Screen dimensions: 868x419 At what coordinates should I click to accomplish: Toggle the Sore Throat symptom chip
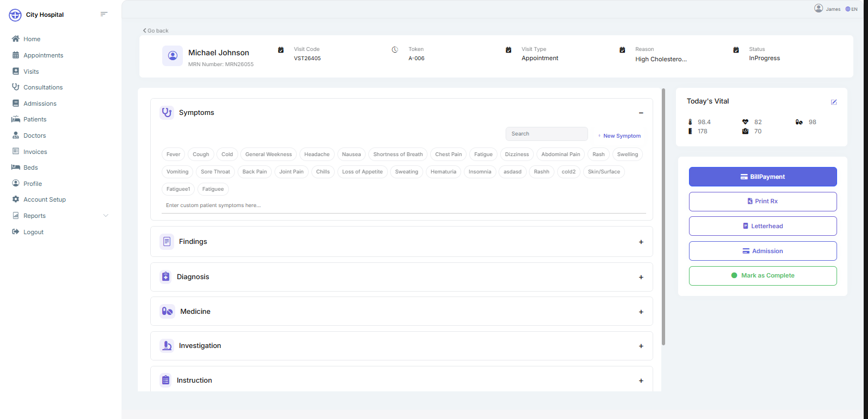pos(215,172)
